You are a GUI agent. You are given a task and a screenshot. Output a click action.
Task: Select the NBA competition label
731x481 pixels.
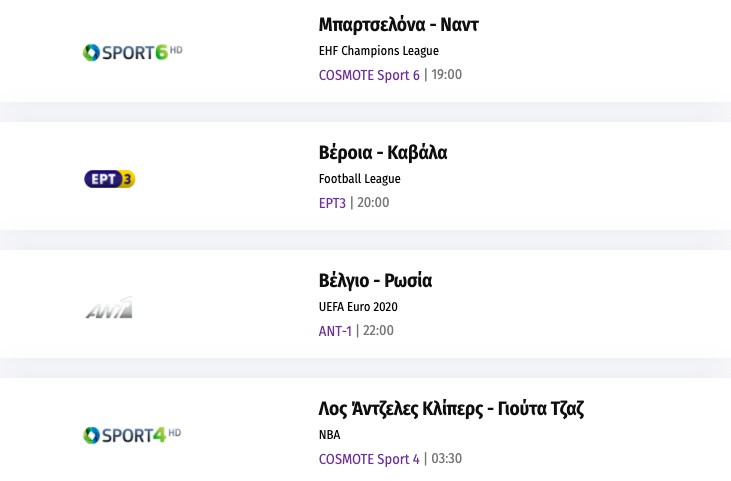329,435
